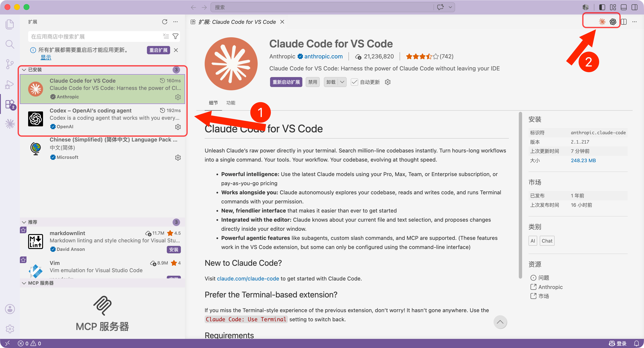This screenshot has height=348, width=644.
Task: Filter extensions with funnel icon
Action: pos(175,36)
